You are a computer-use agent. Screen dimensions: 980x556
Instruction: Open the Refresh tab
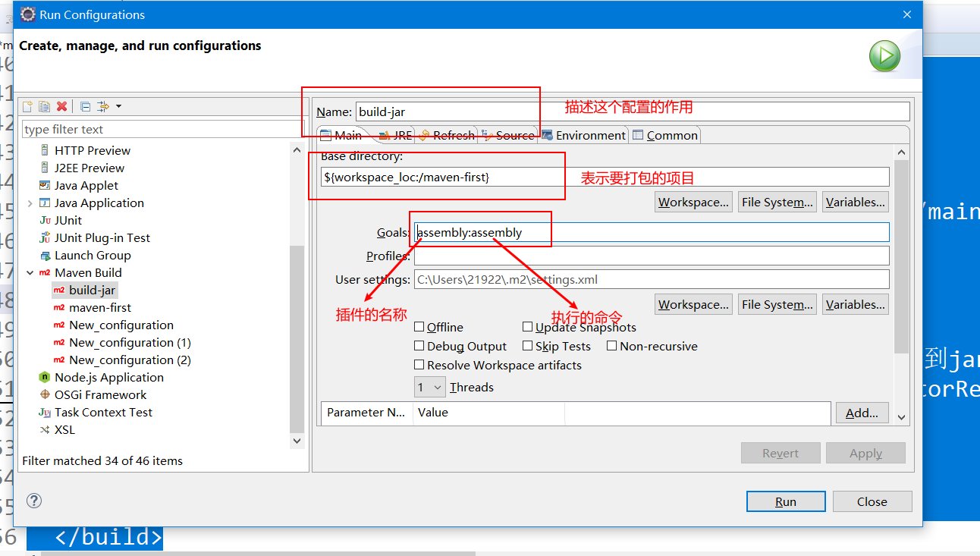click(x=446, y=135)
